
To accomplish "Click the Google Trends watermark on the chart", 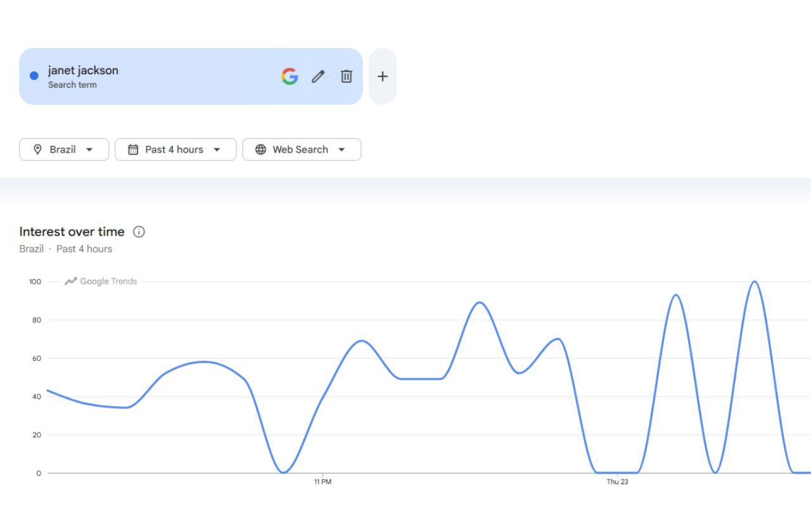I will 101,281.
